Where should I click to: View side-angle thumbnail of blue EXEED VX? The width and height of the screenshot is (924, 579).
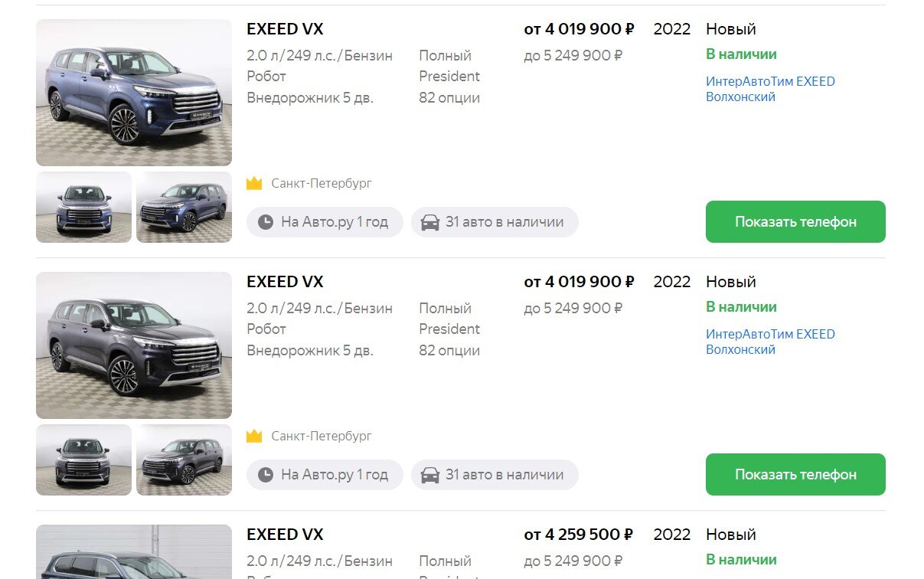184,207
